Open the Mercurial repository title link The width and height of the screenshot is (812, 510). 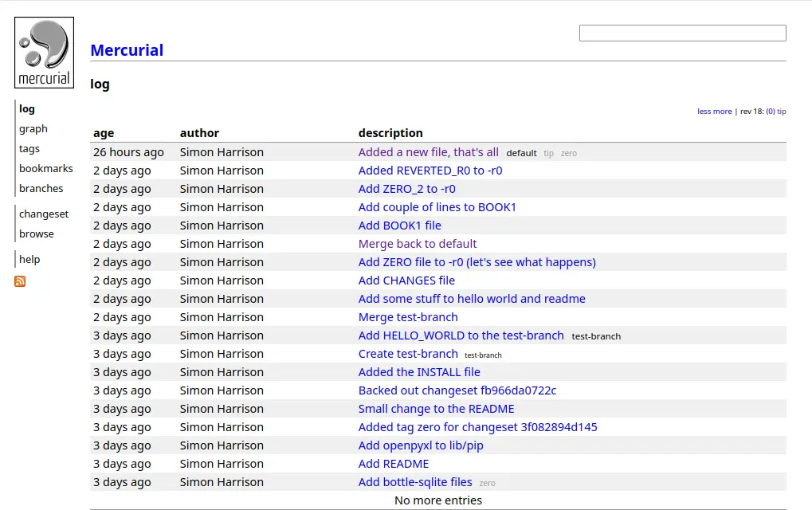pos(127,50)
